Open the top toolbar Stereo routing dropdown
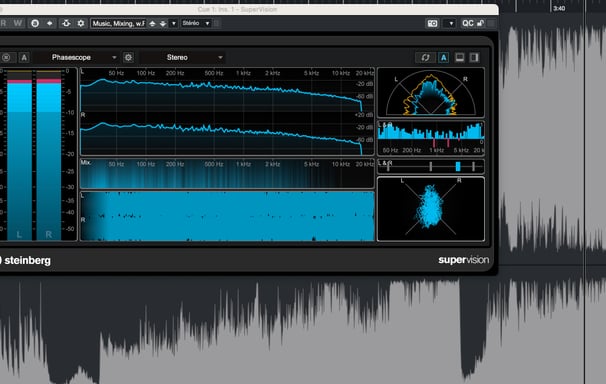 pyautogui.click(x=196, y=24)
